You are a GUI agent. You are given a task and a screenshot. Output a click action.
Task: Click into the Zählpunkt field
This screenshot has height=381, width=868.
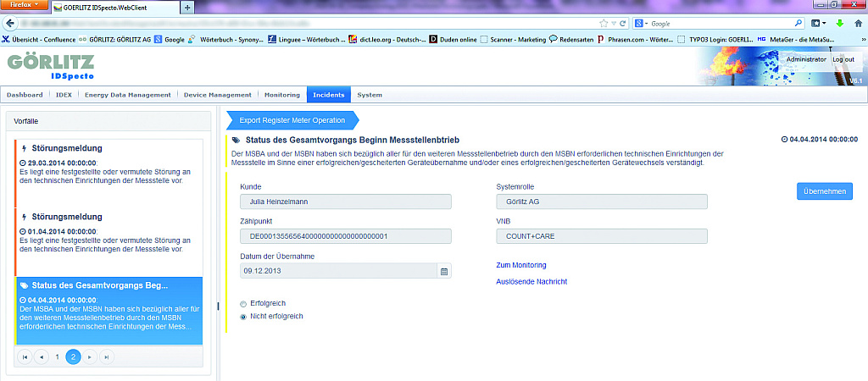coord(345,236)
